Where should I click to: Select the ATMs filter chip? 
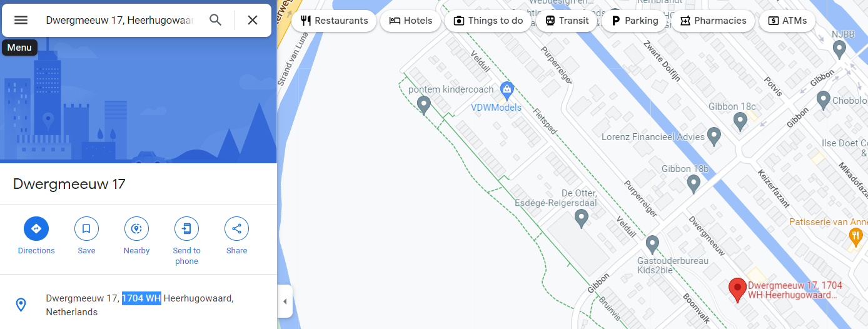point(787,21)
